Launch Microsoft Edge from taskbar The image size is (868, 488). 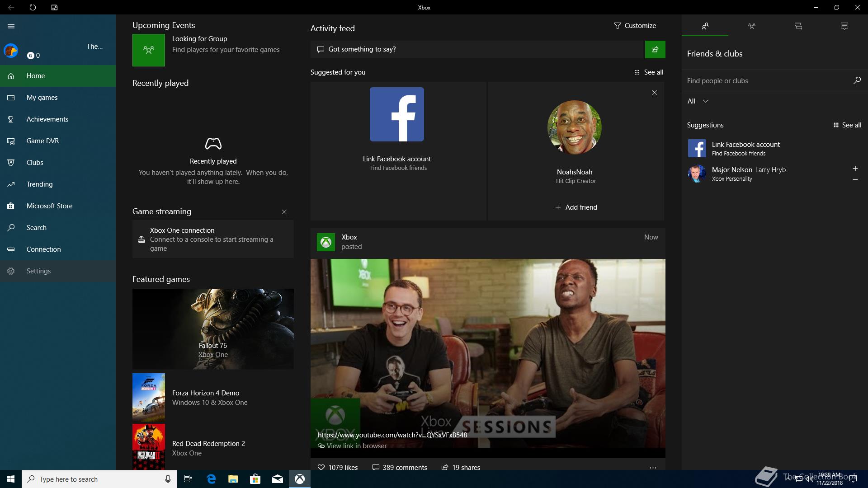(211, 479)
